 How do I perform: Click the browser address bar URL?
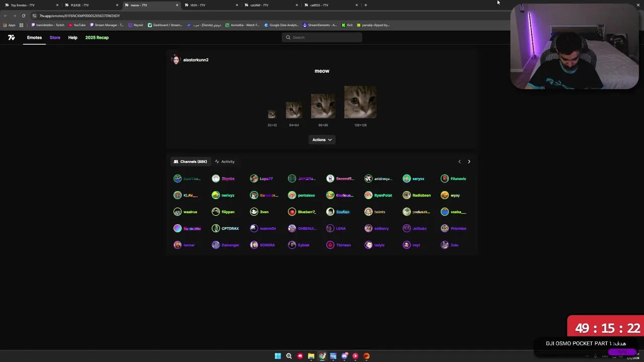click(x=79, y=16)
